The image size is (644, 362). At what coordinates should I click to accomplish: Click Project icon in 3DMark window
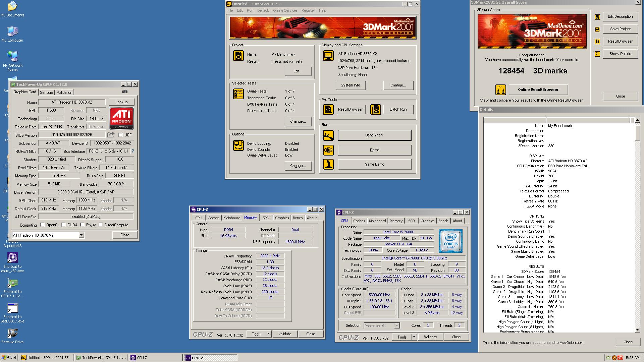(x=238, y=56)
